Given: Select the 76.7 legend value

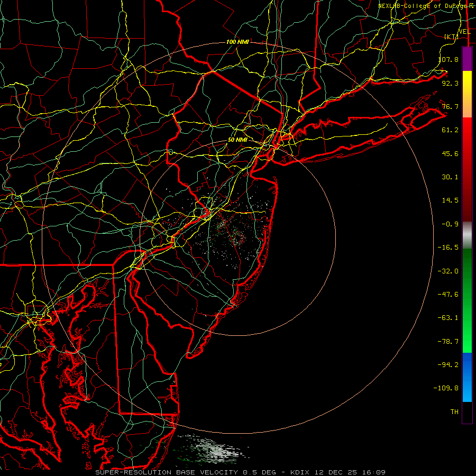Looking at the screenshot, I should (x=450, y=106).
